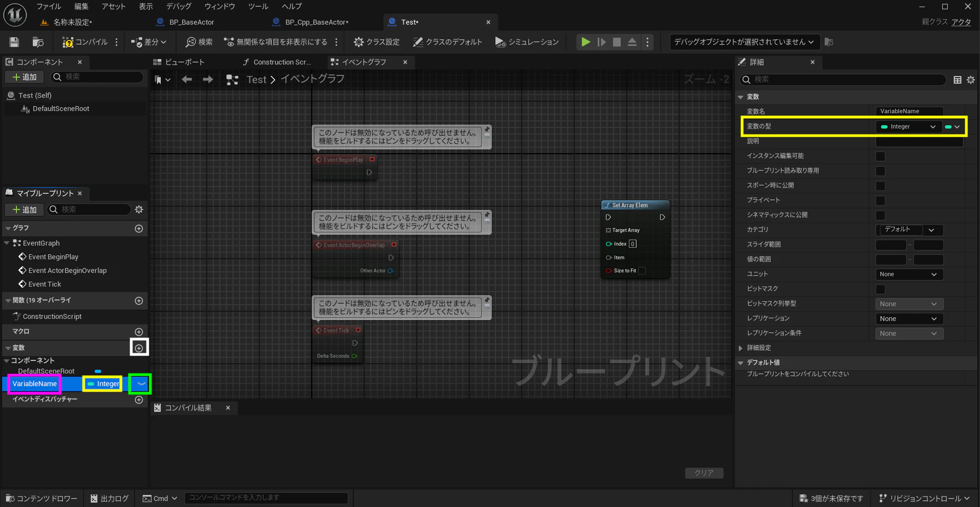The width and height of the screenshot is (980, 507).
Task: Switch to Viewport (ビューポート) tab
Action: 179,62
